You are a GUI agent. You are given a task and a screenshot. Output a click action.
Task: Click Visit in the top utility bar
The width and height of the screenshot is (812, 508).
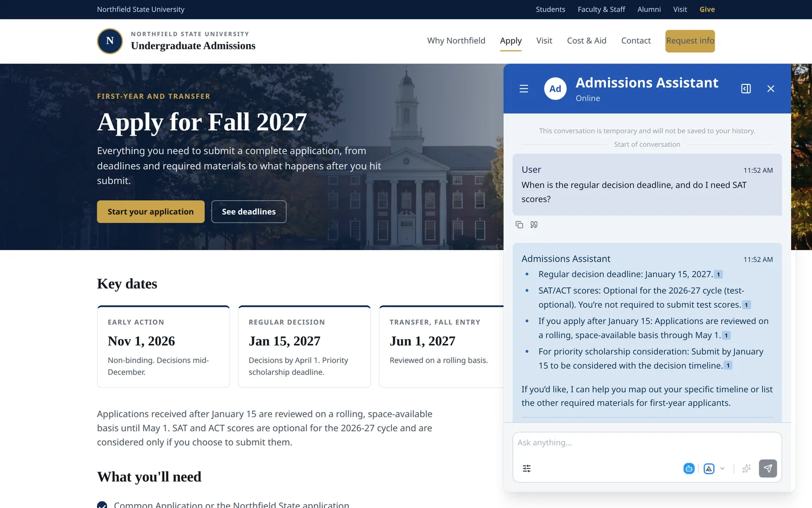click(x=680, y=10)
